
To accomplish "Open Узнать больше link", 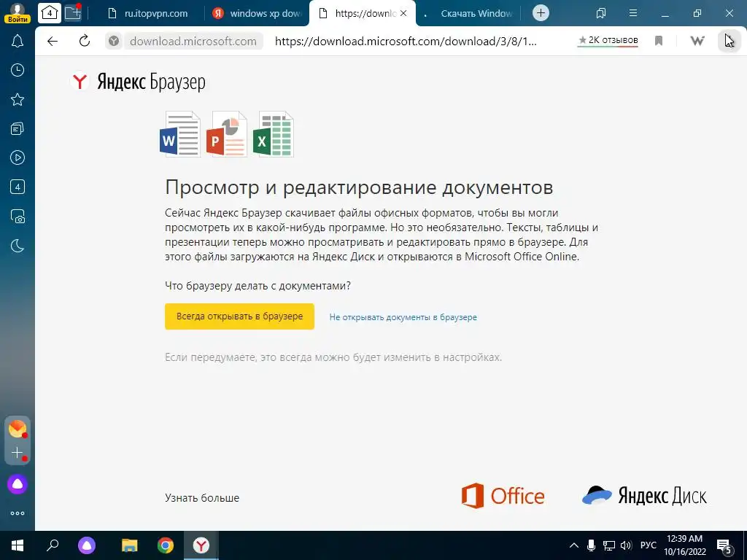I will coord(202,497).
